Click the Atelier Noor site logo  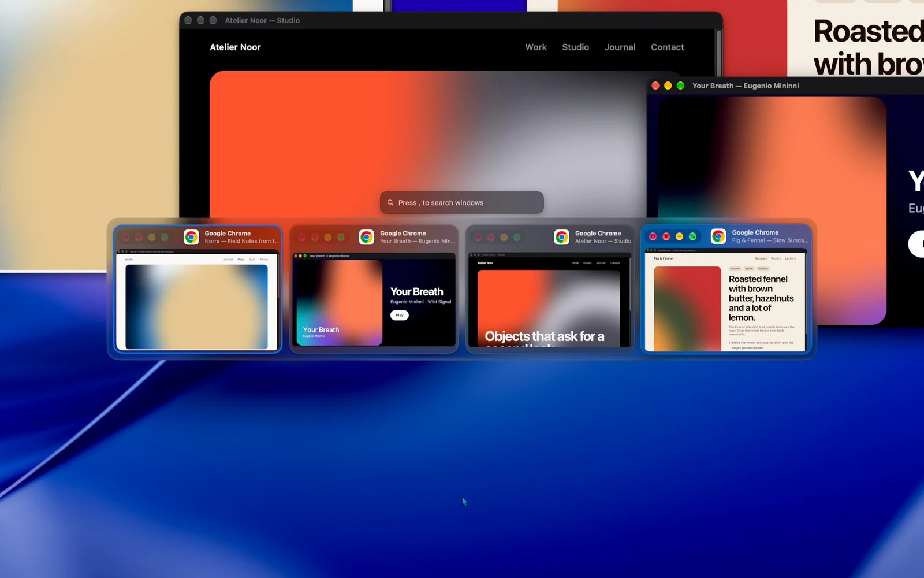pyautogui.click(x=235, y=47)
